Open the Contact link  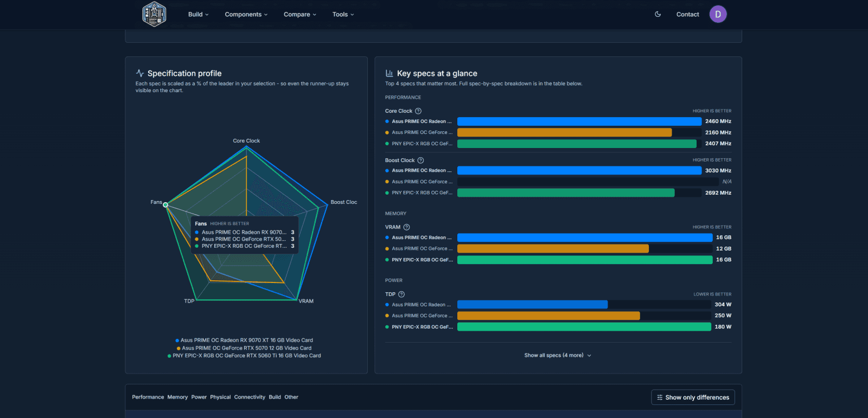[687, 15]
